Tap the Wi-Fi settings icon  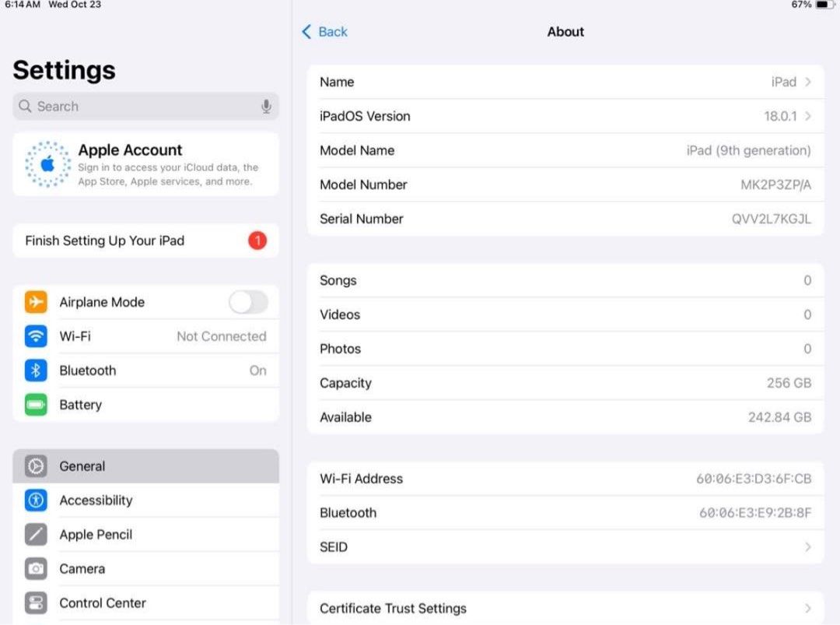(36, 336)
